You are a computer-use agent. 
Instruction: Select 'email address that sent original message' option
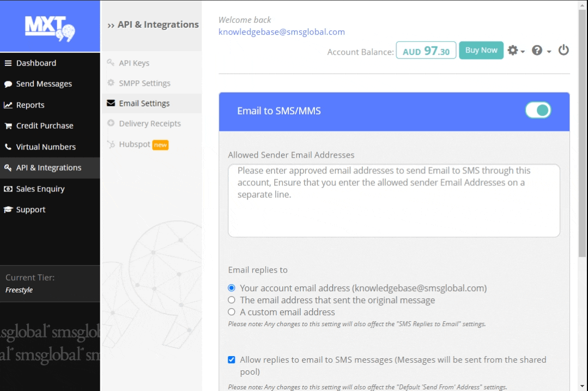[232, 300]
